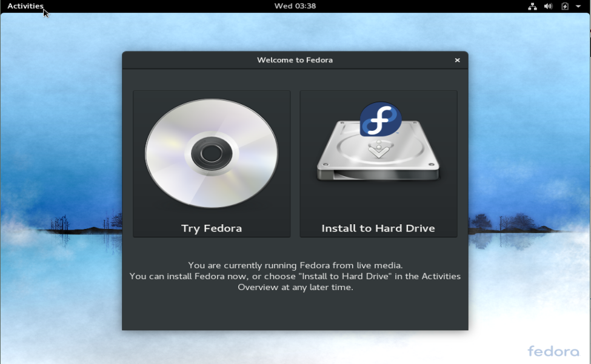Open the Activities overview
Image resolution: width=591 pixels, height=364 pixels.
(x=25, y=6)
